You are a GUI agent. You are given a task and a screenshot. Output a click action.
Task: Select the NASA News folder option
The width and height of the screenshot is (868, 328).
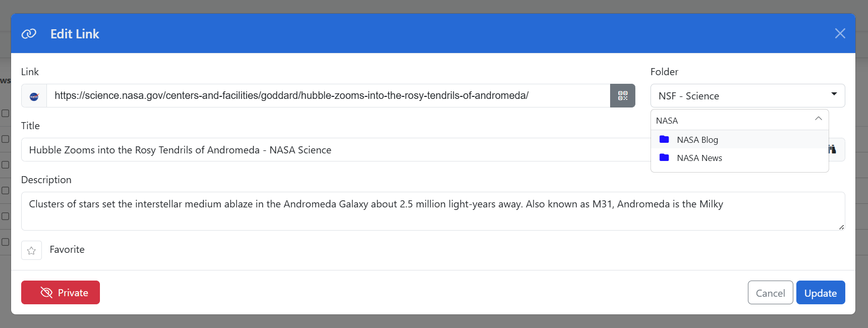click(x=699, y=158)
